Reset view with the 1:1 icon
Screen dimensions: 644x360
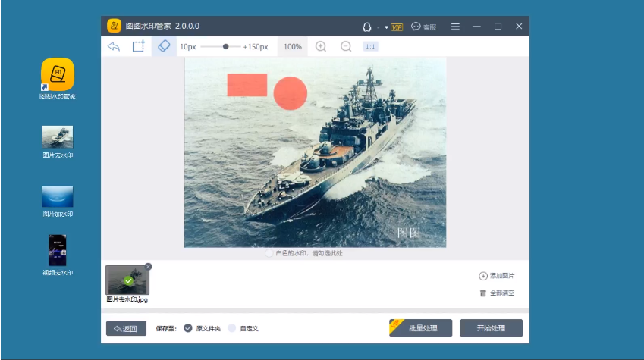click(x=370, y=46)
